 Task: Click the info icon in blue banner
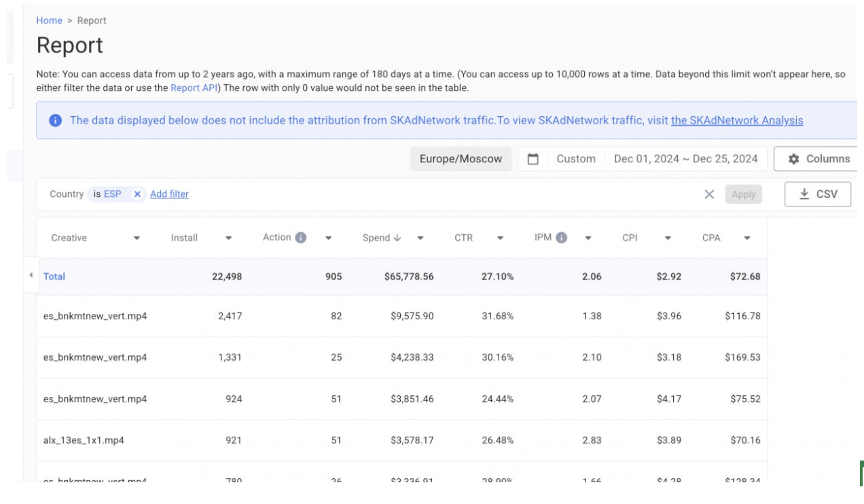coord(56,120)
